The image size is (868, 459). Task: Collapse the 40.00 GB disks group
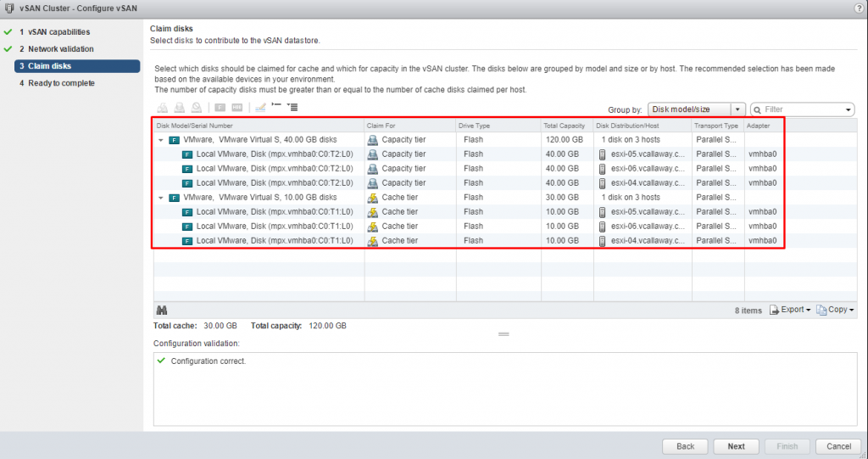click(x=160, y=140)
